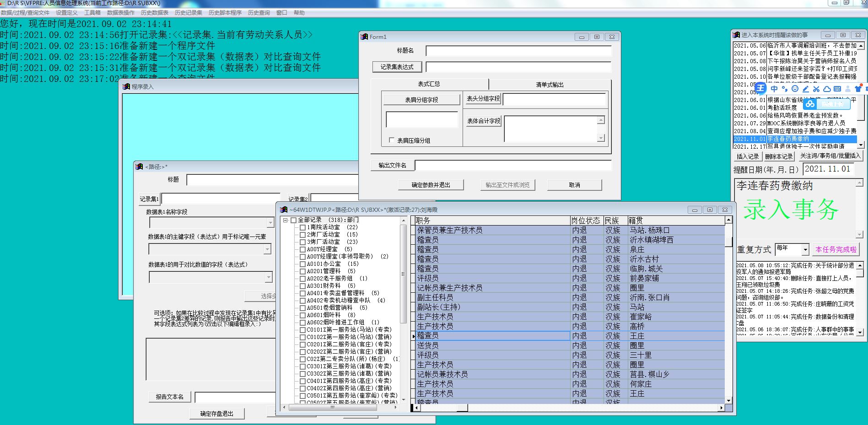Click 表体合计字段 box down arrow

coord(601,138)
